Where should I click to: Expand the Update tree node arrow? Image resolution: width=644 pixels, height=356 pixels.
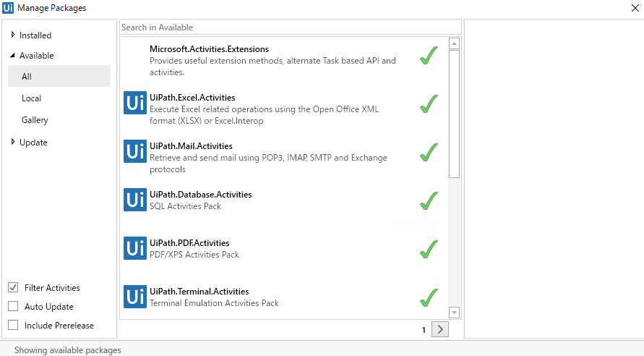click(13, 142)
